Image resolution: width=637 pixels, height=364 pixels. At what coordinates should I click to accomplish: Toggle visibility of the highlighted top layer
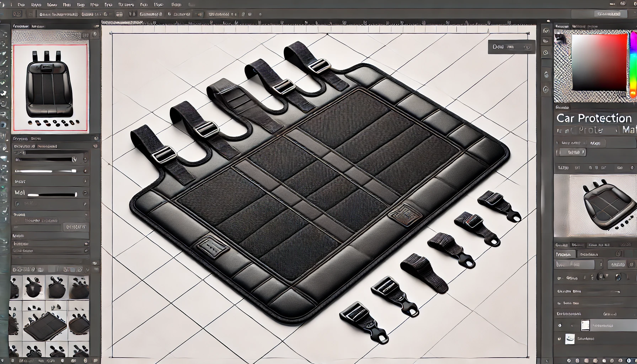coord(560,325)
